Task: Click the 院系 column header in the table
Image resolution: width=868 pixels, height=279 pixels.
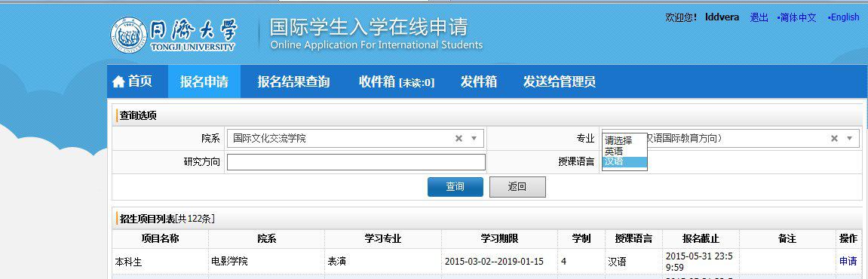Action: tap(266, 238)
